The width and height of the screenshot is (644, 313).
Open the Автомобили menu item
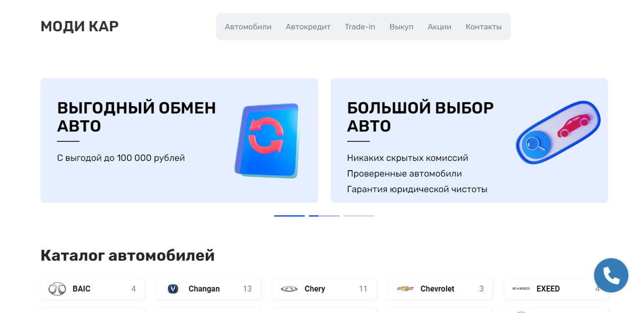248,27
